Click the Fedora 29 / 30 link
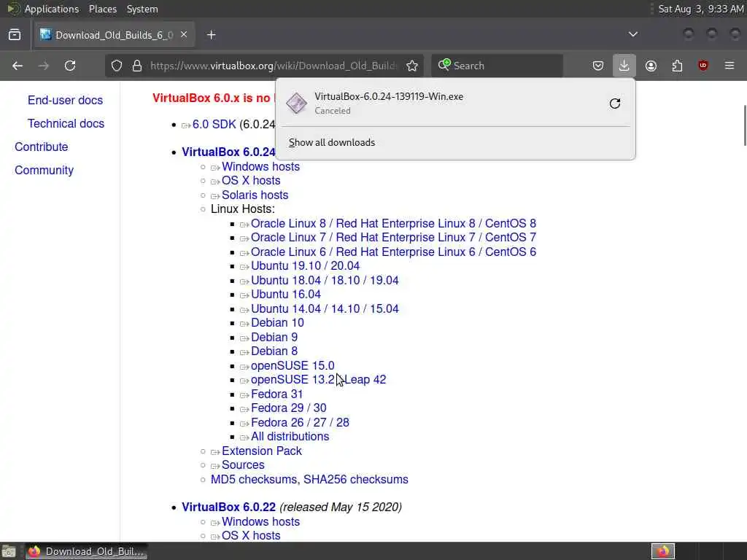 (x=289, y=408)
